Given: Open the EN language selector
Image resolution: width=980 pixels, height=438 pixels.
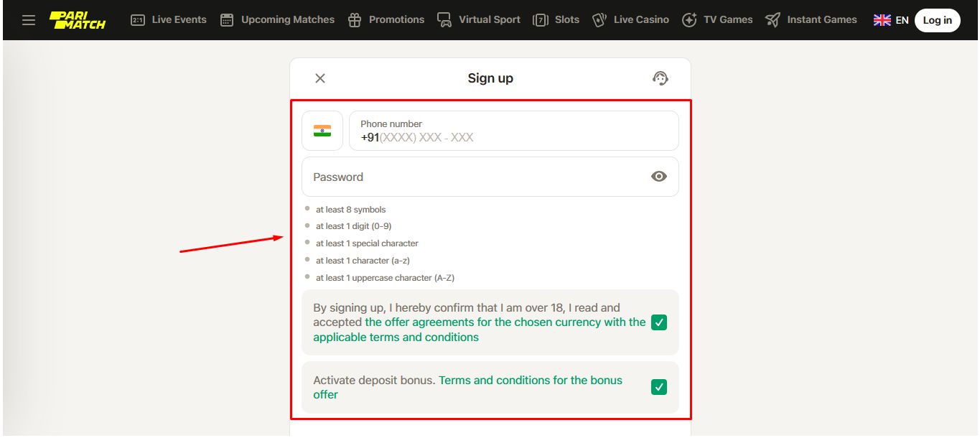Looking at the screenshot, I should point(890,20).
